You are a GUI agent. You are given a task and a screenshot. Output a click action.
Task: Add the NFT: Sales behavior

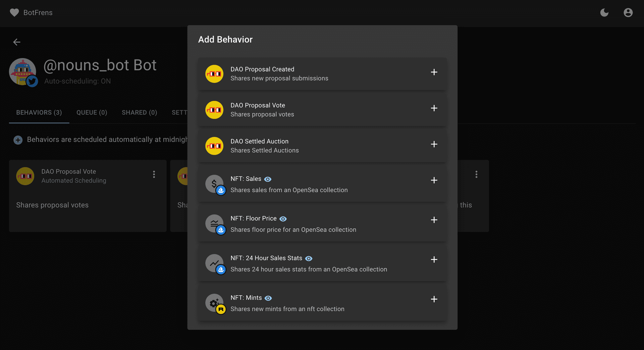434,180
